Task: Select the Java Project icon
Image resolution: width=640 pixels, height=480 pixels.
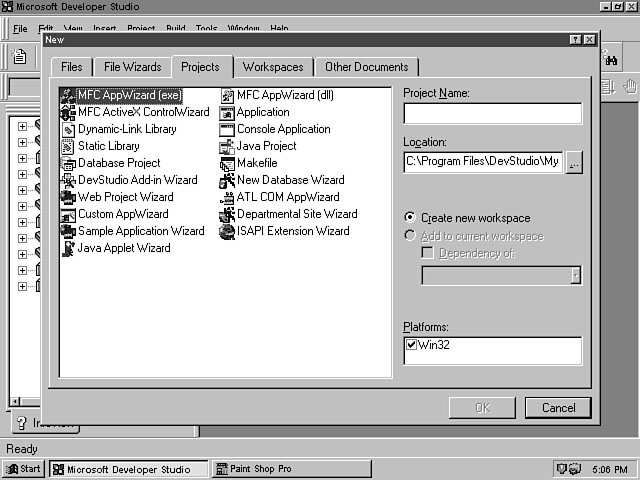Action: click(x=228, y=147)
